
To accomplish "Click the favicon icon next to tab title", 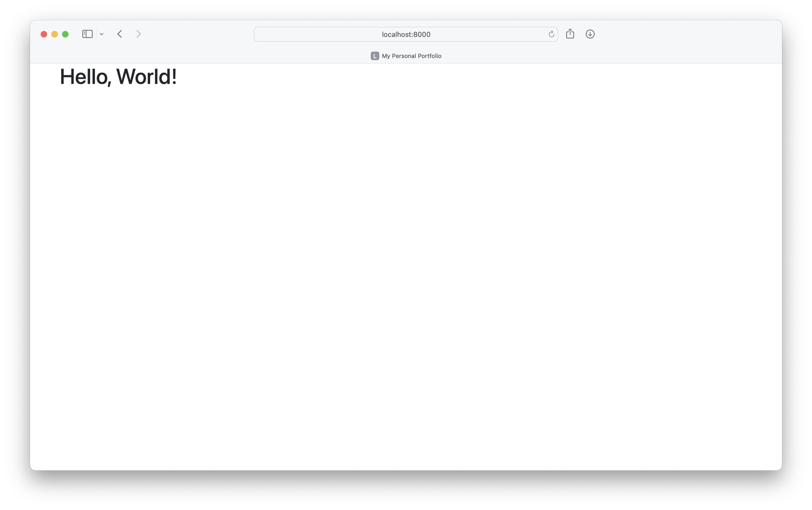I will click(374, 55).
